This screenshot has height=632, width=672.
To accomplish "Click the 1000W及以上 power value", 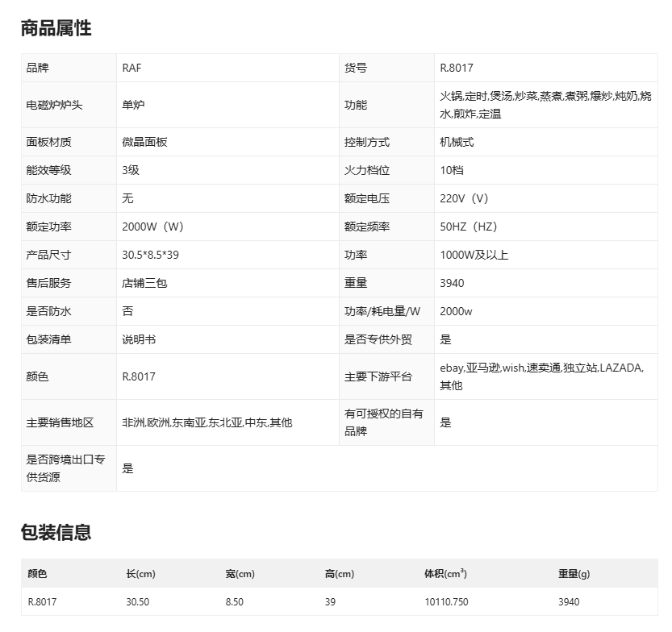I will point(474,255).
